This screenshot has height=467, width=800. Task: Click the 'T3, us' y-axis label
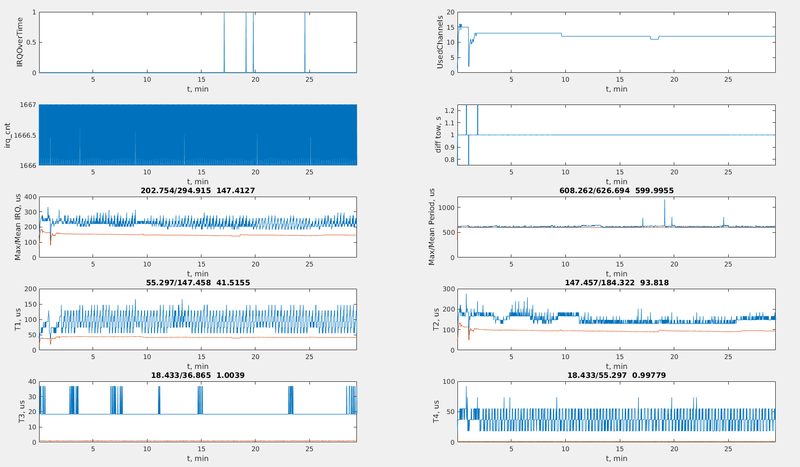click(x=21, y=412)
